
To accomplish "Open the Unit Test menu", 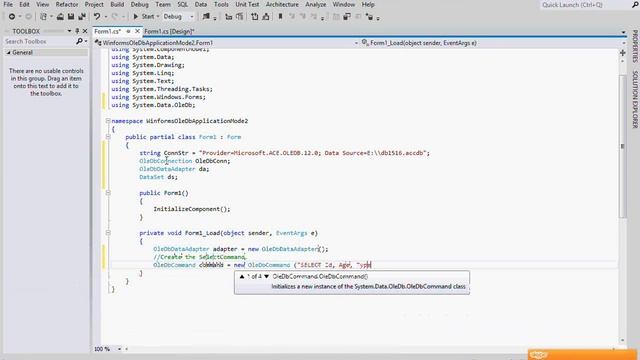I will point(247,4).
